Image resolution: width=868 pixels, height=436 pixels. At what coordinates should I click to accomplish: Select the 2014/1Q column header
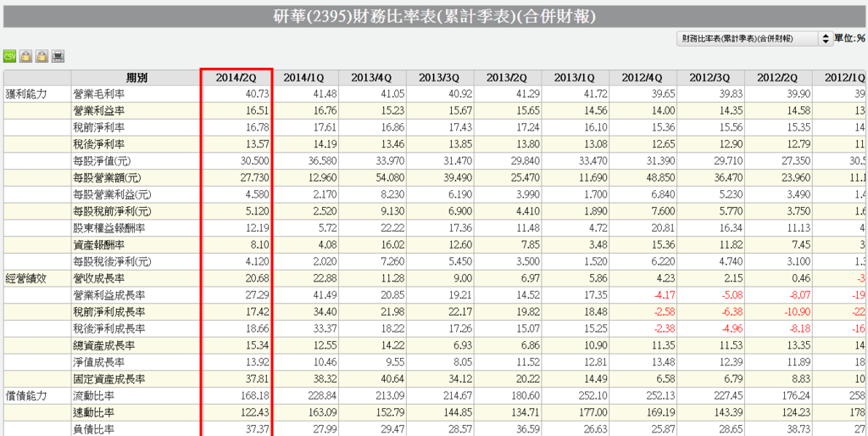pyautogui.click(x=305, y=77)
